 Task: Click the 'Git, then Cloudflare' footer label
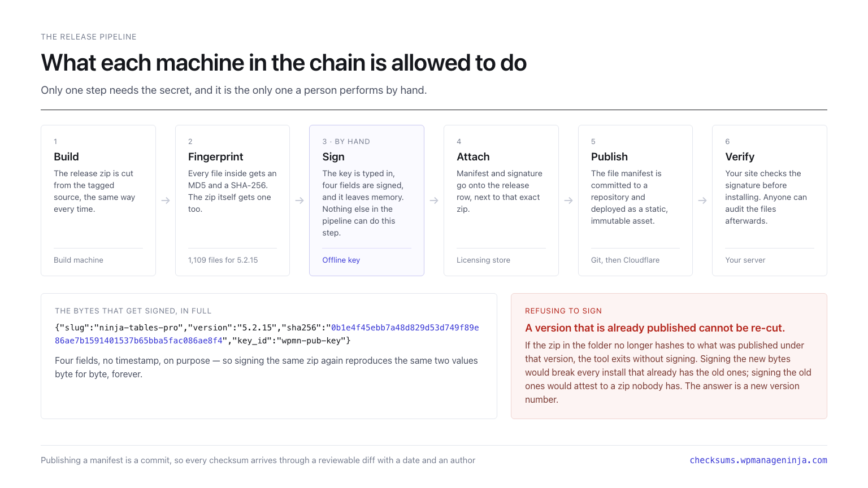coord(625,260)
